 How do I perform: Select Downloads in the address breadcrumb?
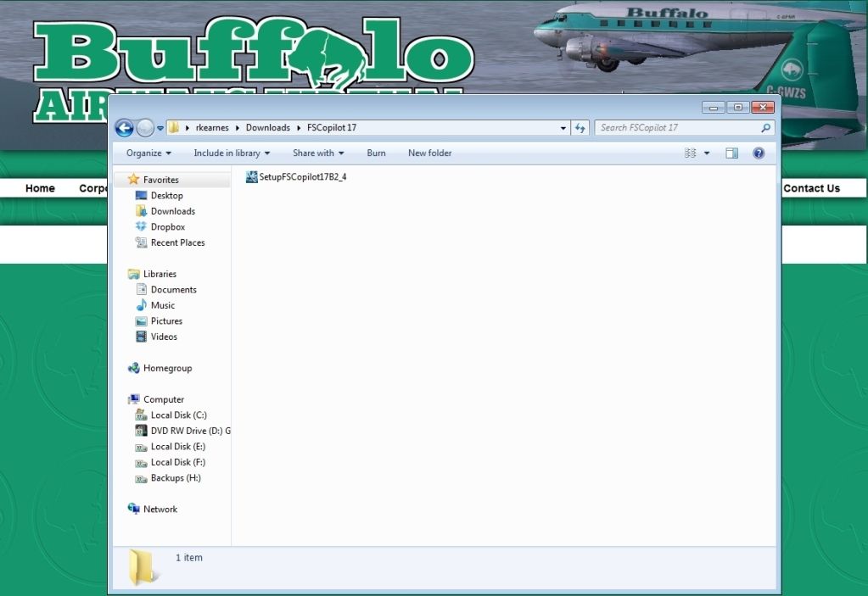pos(268,128)
